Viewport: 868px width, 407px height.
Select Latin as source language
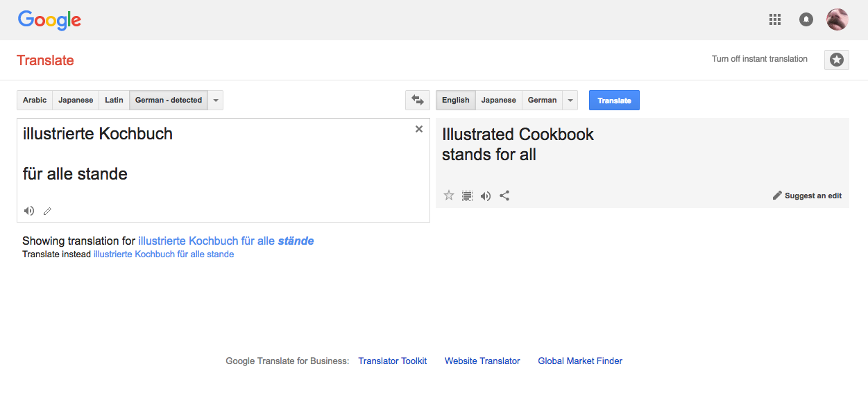pos(114,100)
